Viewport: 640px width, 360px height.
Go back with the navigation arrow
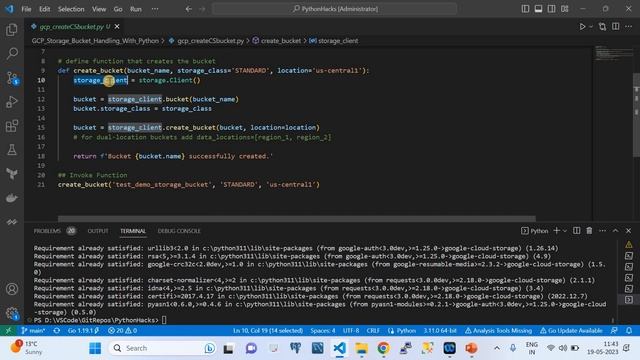189,9
